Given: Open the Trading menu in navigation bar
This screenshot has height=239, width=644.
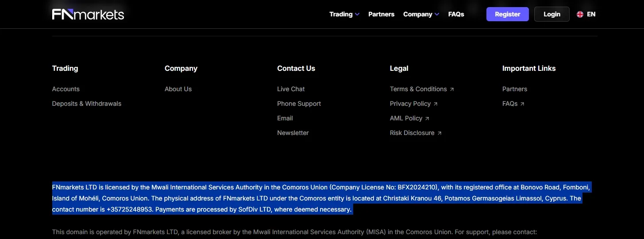Looking at the screenshot, I should [344, 14].
